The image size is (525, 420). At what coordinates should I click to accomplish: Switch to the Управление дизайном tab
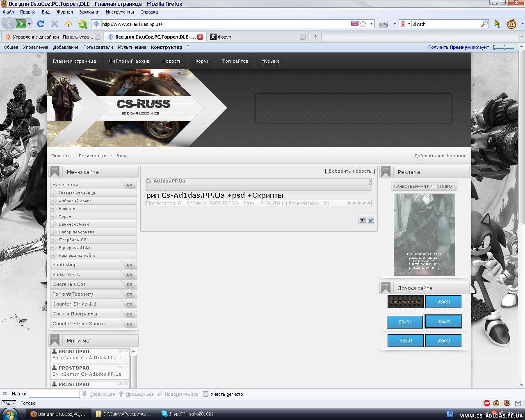pyautogui.click(x=52, y=37)
